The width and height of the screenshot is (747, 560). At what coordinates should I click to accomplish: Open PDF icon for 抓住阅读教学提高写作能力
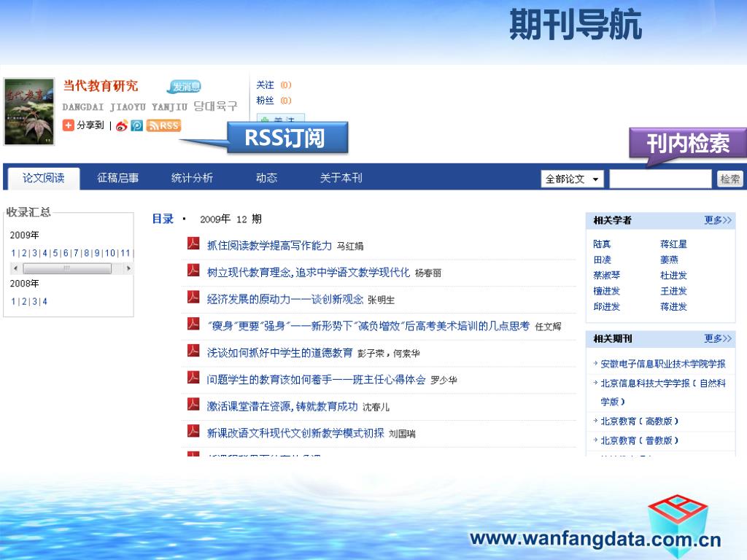193,244
